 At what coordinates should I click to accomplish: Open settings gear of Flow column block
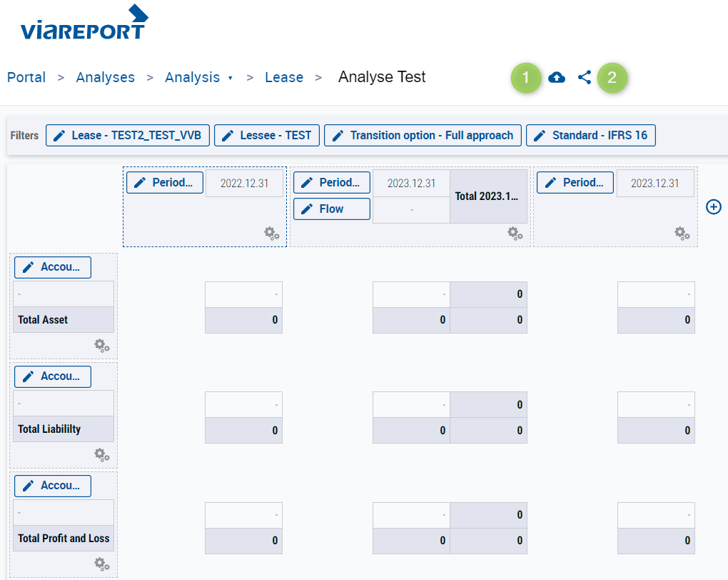(x=515, y=234)
